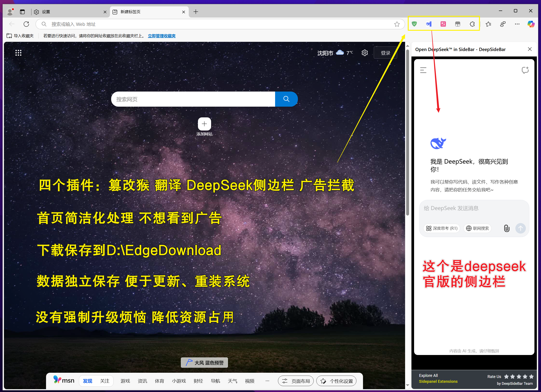Open the browser ellipsis settings menu
Image resolution: width=541 pixels, height=392 pixels.
coord(517,24)
